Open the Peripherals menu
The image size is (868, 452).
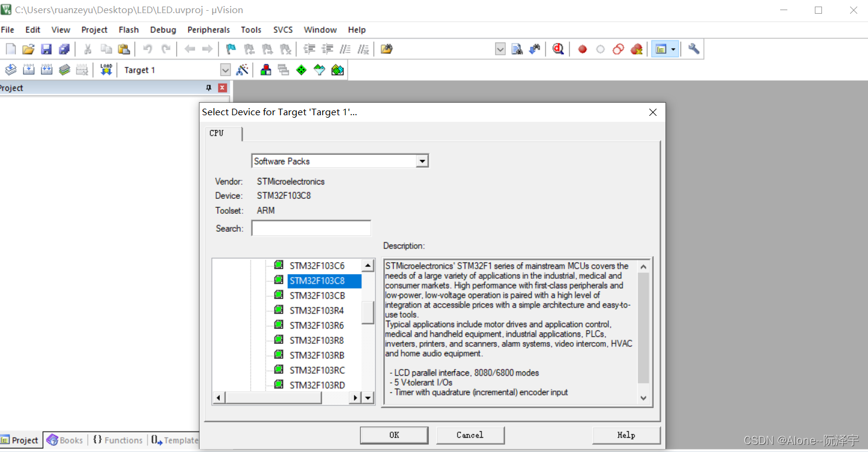click(208, 29)
